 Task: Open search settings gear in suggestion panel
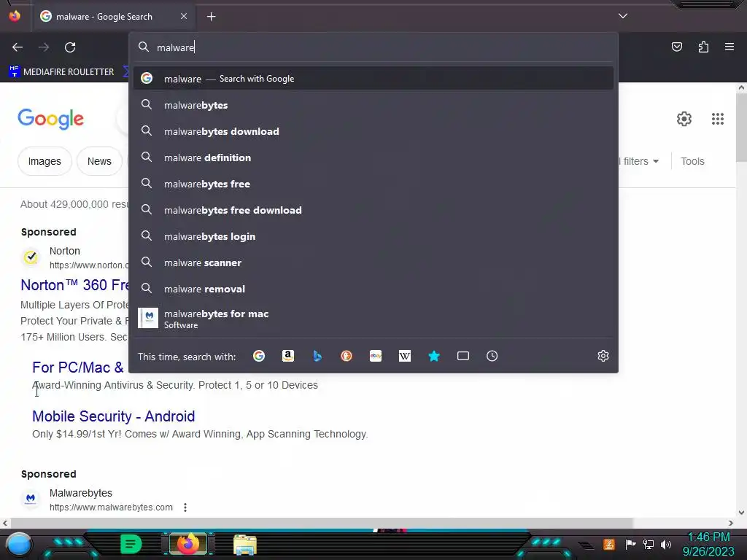[603, 356]
